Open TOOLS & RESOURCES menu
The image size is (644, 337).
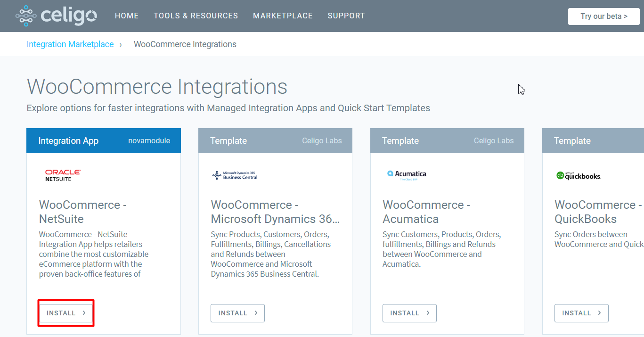[196, 16]
